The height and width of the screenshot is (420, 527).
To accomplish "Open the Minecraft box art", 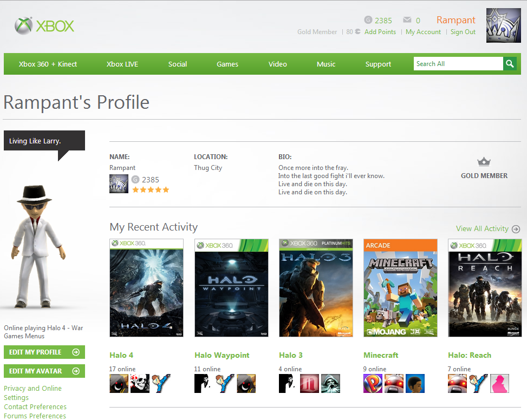I will 401,288.
